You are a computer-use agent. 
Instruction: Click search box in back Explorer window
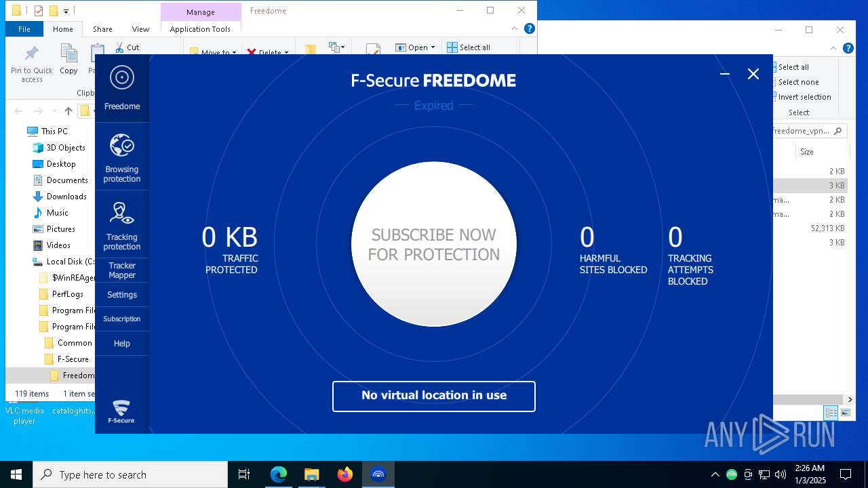pyautogui.click(x=809, y=131)
